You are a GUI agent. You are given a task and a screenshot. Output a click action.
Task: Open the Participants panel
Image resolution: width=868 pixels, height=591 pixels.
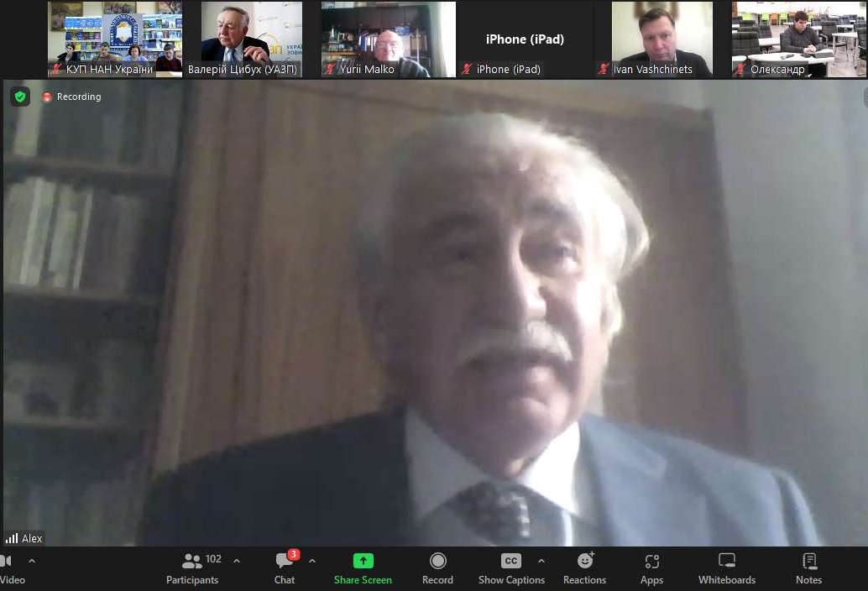click(x=192, y=567)
